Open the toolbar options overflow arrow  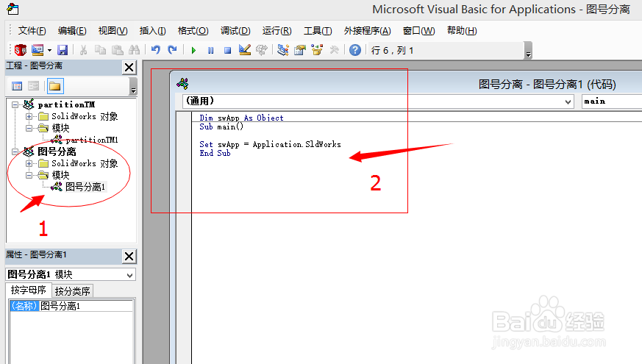528,50
